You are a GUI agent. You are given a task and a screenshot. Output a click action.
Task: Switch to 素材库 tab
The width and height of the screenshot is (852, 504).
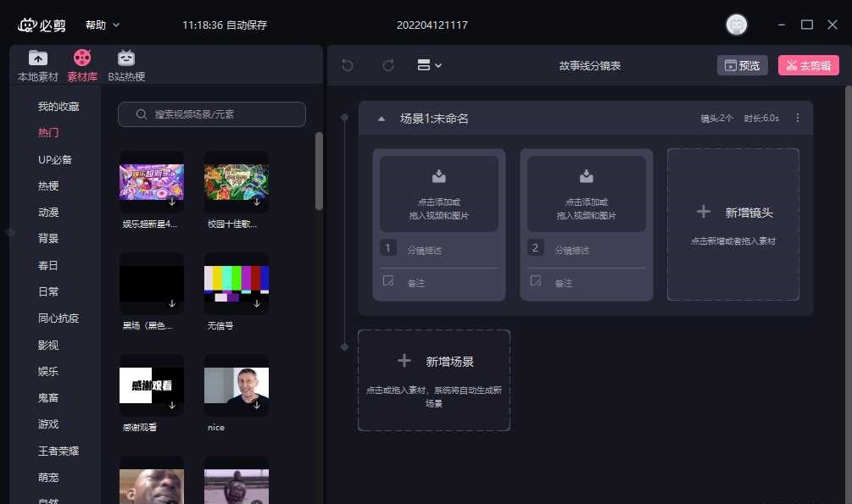tap(82, 66)
